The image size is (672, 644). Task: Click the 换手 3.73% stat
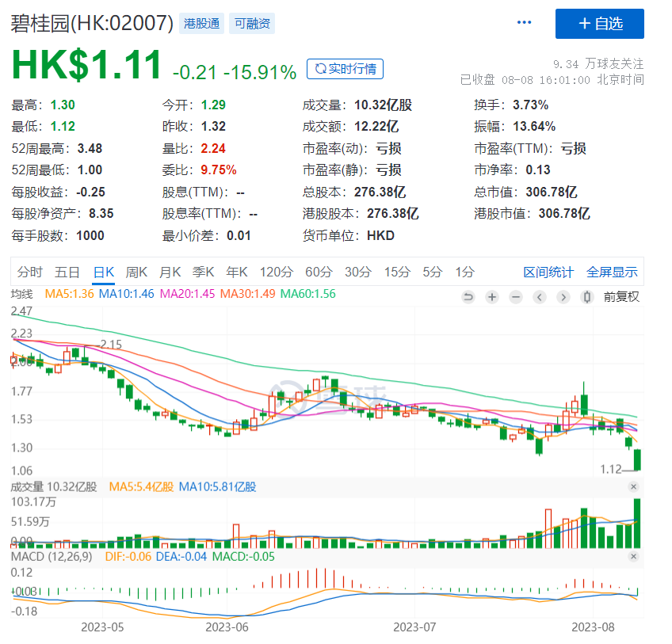point(511,105)
